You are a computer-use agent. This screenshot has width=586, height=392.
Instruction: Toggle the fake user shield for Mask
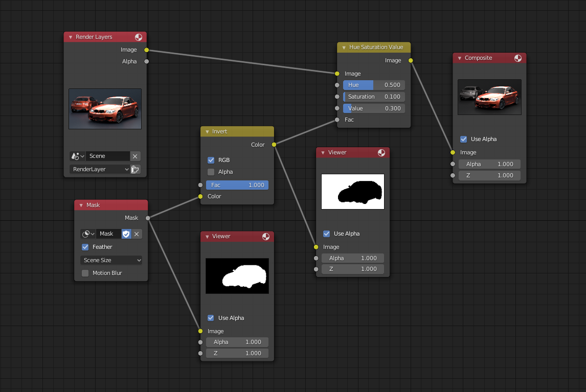coord(126,234)
